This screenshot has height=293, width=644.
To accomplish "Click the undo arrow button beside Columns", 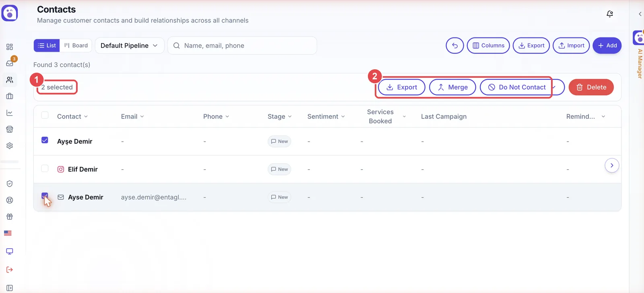I will click(455, 46).
